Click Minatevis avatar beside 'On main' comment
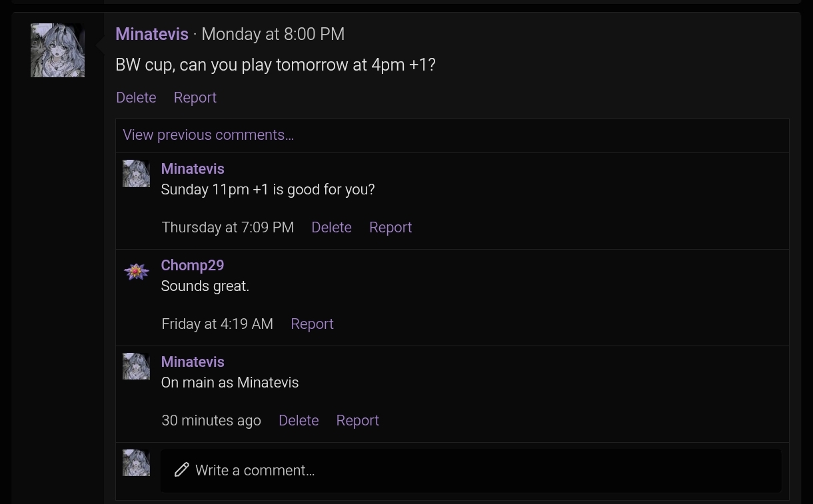The image size is (813, 504). [x=136, y=366]
